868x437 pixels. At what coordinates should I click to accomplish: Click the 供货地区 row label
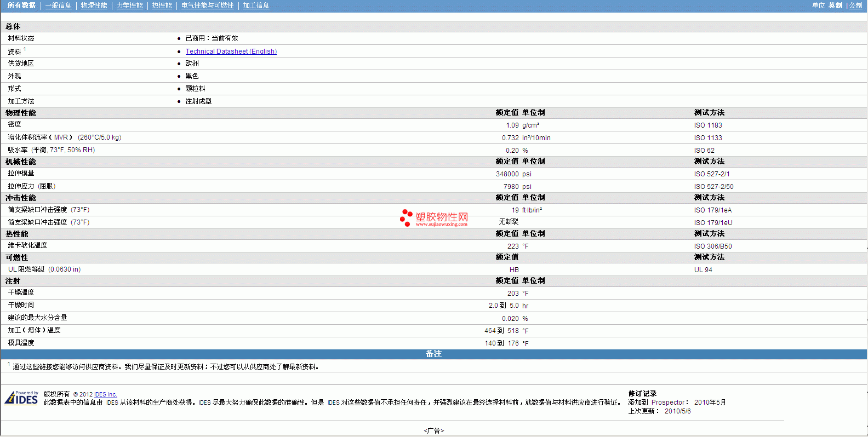click(x=21, y=64)
